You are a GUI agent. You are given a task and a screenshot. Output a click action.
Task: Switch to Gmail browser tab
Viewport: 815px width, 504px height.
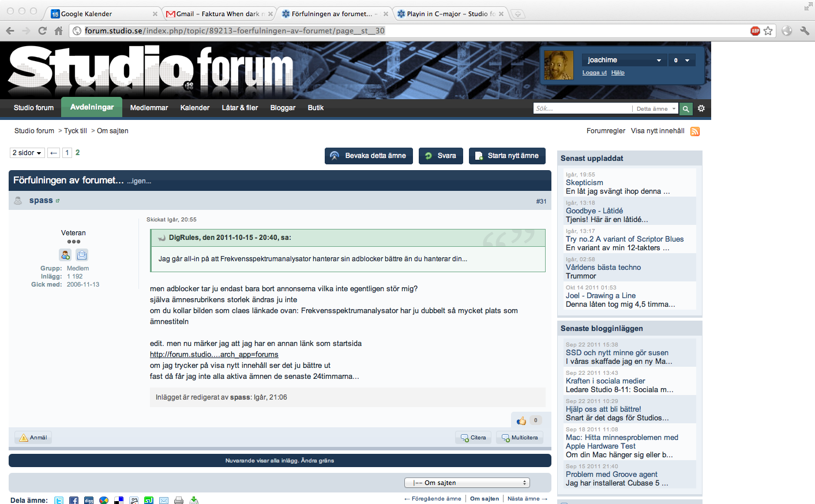point(219,14)
